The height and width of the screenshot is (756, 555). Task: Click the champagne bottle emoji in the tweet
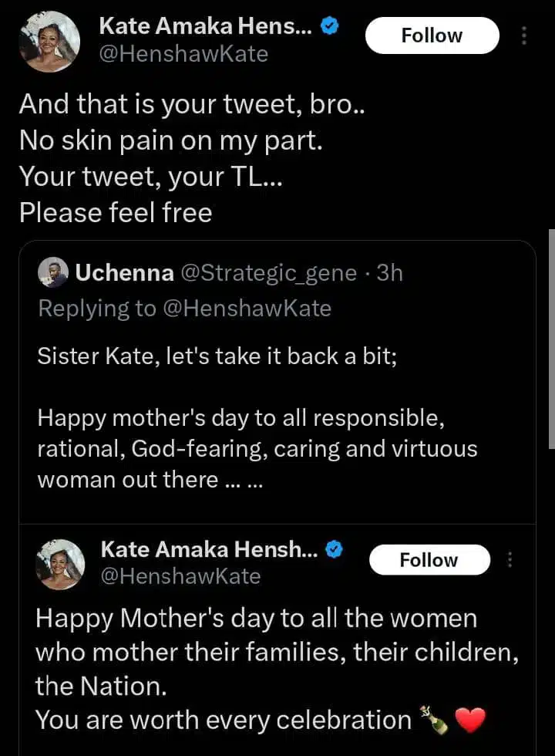point(433,720)
